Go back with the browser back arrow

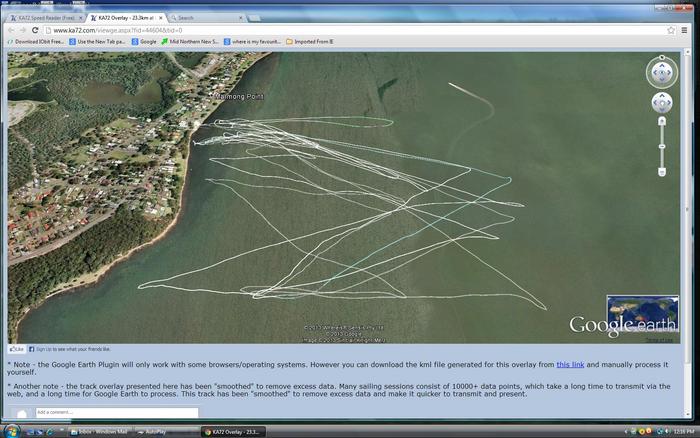(x=11, y=30)
